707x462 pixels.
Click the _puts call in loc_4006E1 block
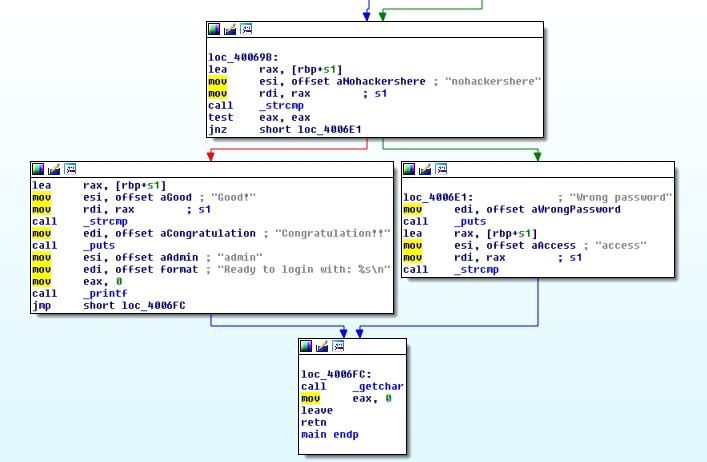click(470, 221)
